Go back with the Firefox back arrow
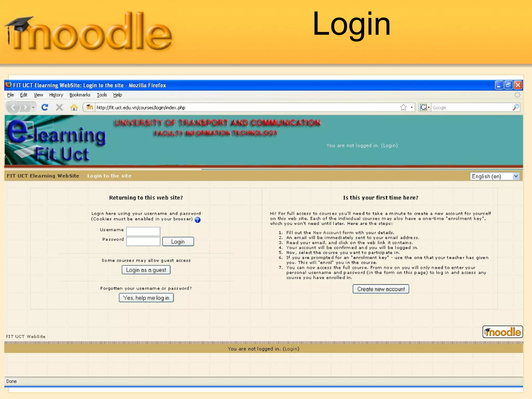Screen dimensions: 532x399 (x=13, y=107)
